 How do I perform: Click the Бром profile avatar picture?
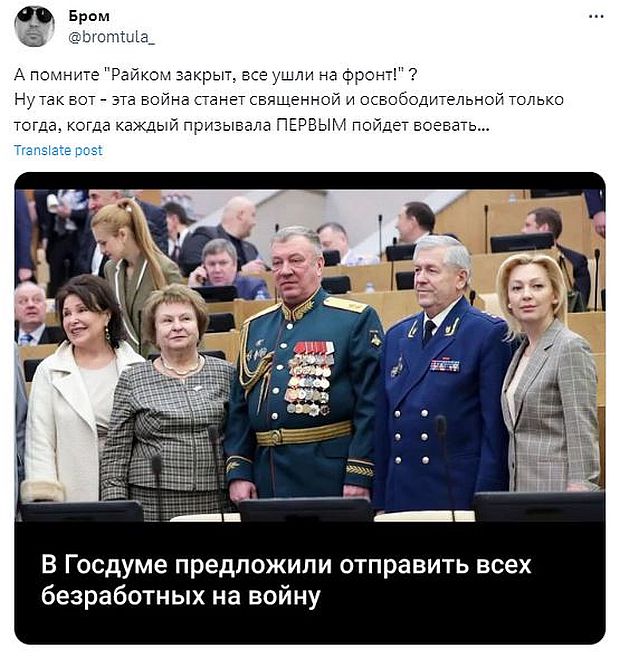(x=34, y=26)
